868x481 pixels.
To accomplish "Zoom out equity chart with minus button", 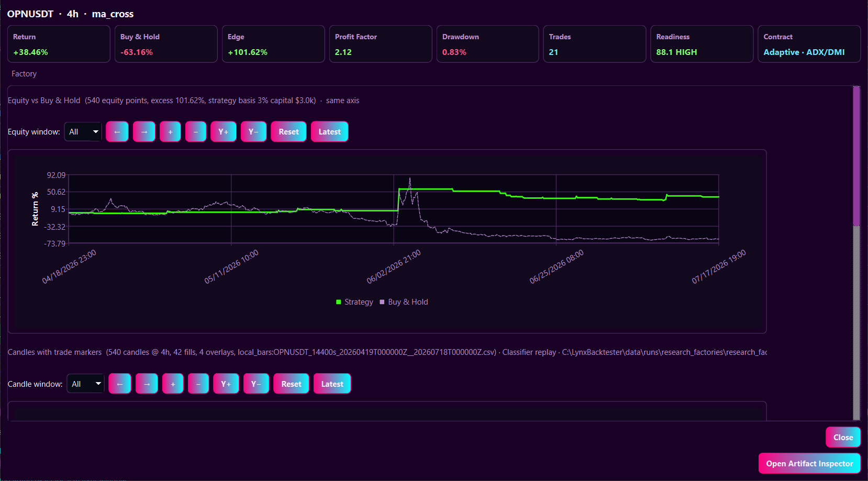I will 196,132.
